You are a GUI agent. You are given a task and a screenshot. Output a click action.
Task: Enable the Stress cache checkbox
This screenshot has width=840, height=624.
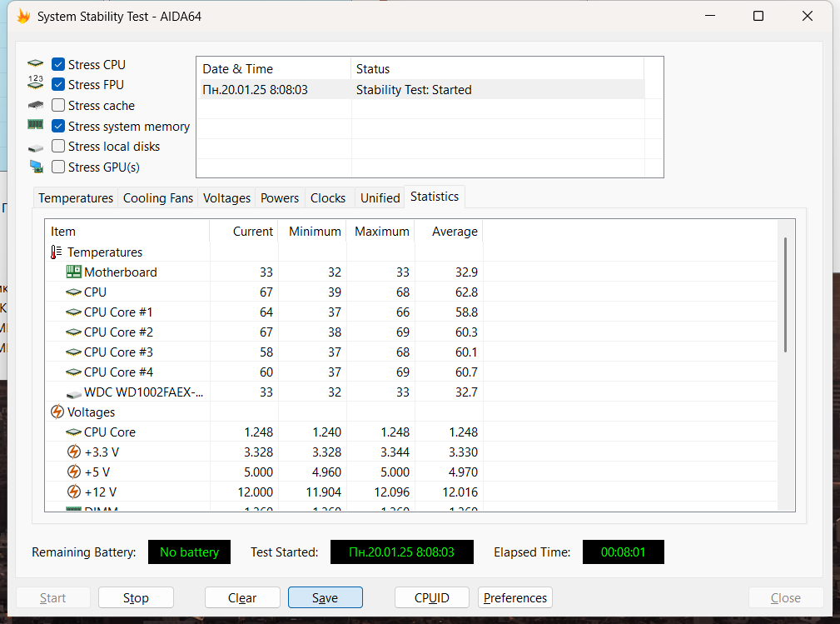point(58,106)
